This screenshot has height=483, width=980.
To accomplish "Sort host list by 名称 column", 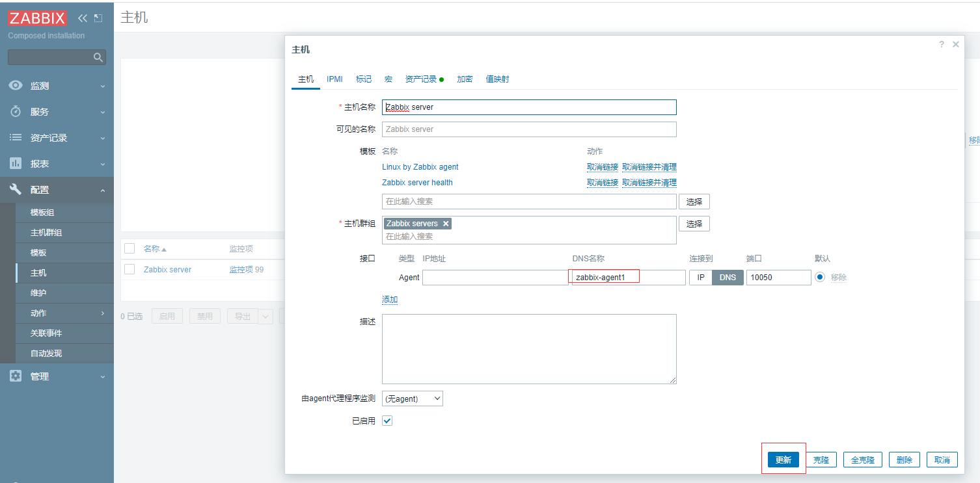I will (x=155, y=249).
